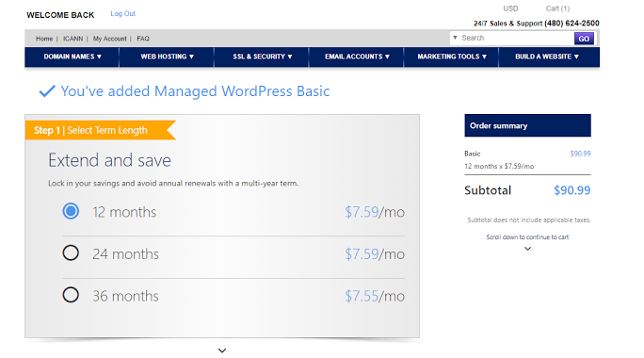Screen dimensions: 644x358
Task: Select the 12 months term option
Action: click(x=71, y=211)
